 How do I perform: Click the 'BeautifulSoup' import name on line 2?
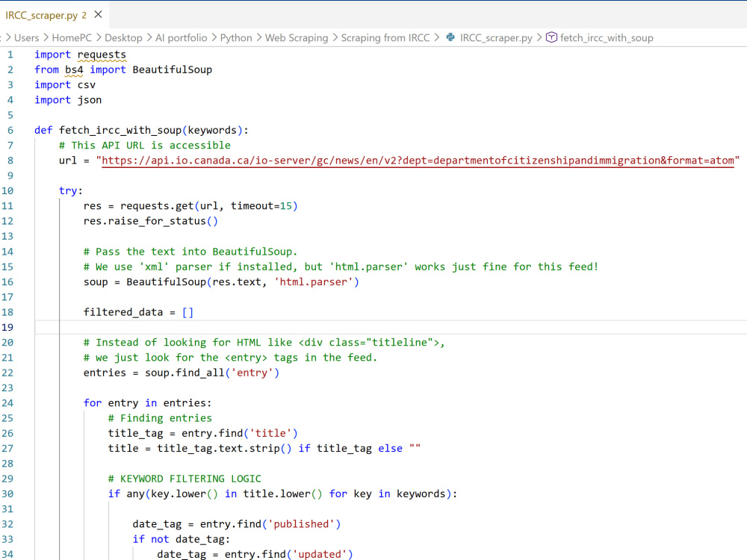click(x=172, y=70)
